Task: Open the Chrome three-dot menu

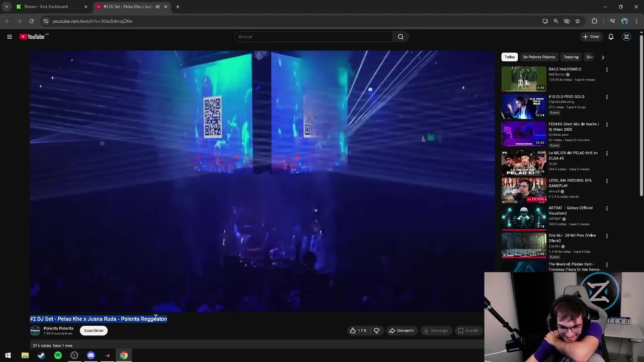Action: [636, 21]
